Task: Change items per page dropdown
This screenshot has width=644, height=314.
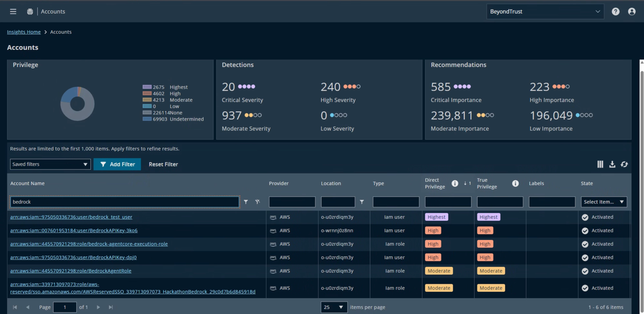Action: pyautogui.click(x=334, y=307)
